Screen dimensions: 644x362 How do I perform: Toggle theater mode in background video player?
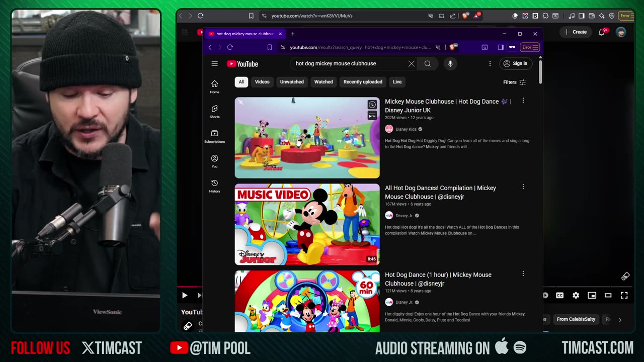(608, 296)
